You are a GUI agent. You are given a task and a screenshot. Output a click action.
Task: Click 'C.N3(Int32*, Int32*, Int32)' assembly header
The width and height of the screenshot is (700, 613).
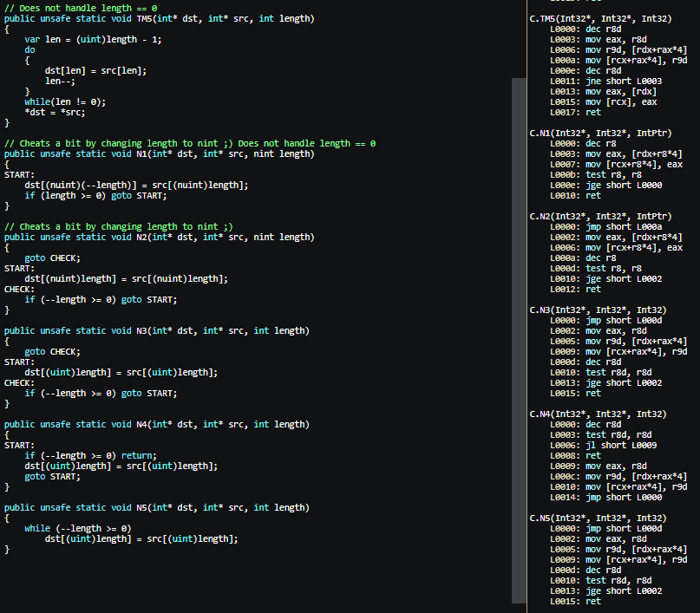point(598,310)
